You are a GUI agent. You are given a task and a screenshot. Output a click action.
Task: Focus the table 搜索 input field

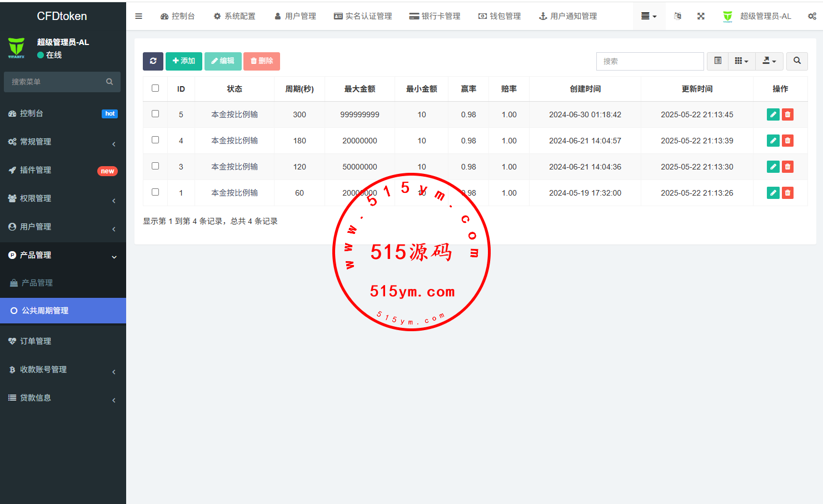pos(650,61)
